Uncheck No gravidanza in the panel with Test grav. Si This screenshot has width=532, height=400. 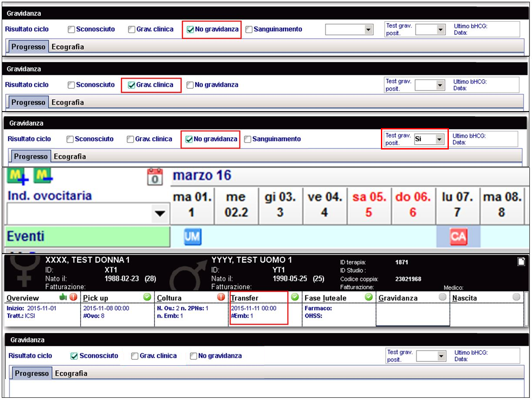tap(189, 139)
